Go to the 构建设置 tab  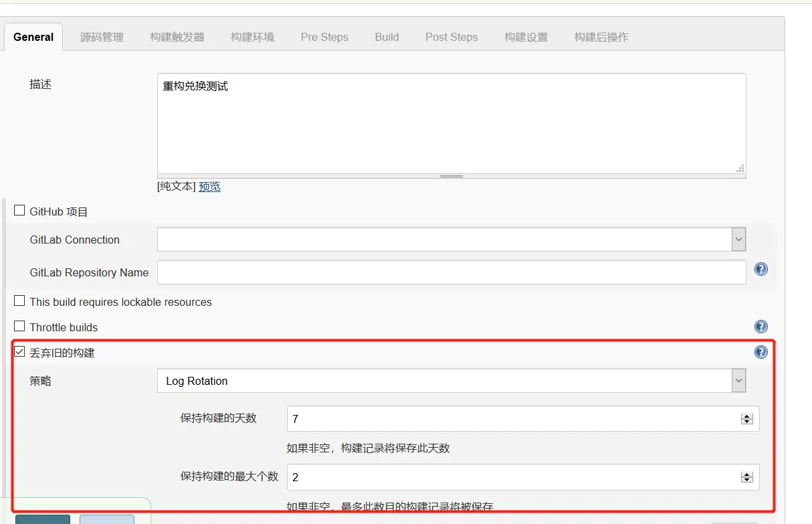(x=526, y=37)
